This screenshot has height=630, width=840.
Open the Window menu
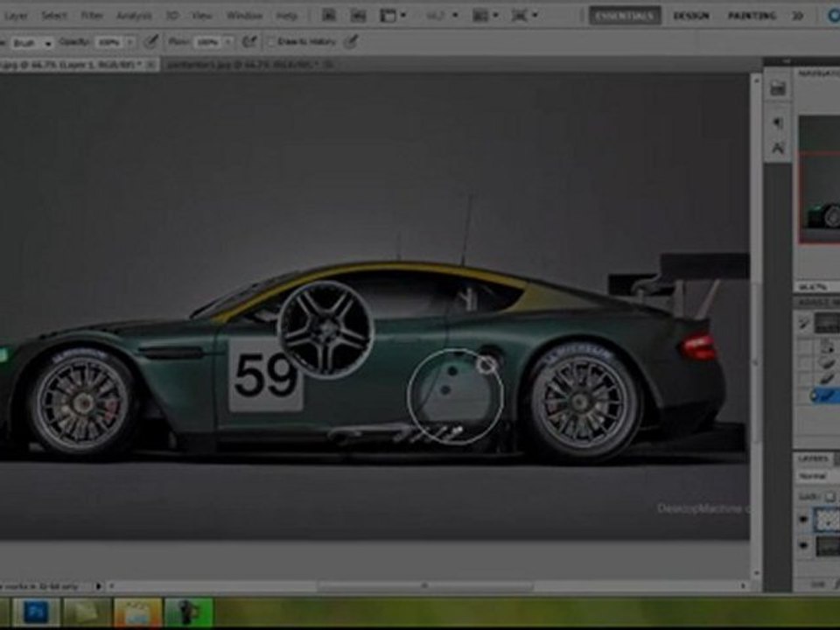pos(244,16)
